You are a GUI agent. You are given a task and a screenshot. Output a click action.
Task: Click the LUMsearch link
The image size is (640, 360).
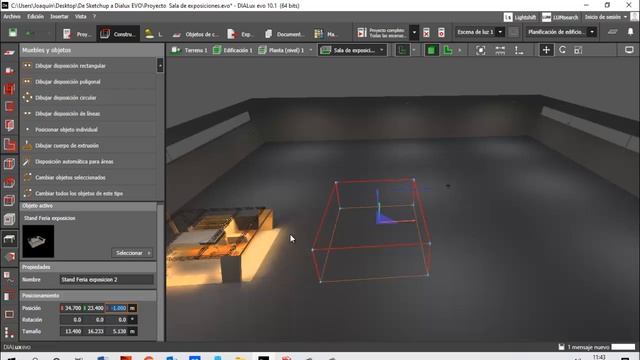pos(560,17)
